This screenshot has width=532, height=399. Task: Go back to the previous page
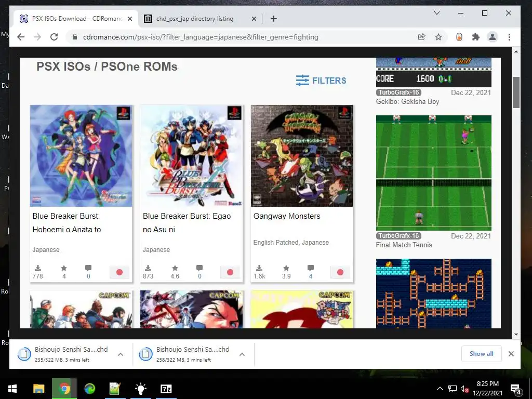point(21,37)
